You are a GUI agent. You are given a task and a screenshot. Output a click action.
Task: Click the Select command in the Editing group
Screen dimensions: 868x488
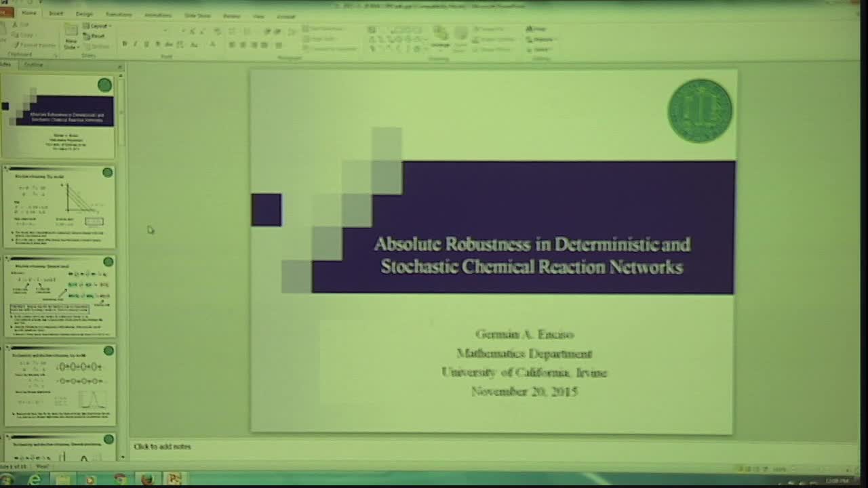[539, 49]
